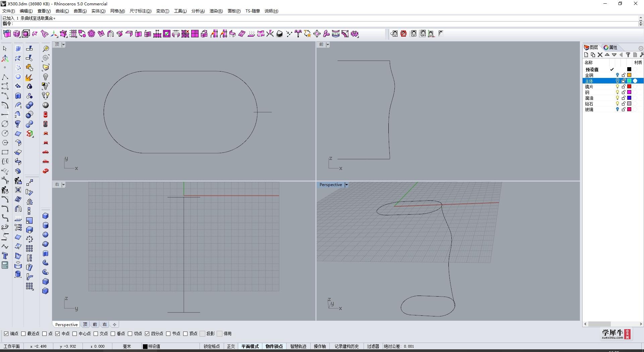Click the layer filter funnel icon

[628, 55]
